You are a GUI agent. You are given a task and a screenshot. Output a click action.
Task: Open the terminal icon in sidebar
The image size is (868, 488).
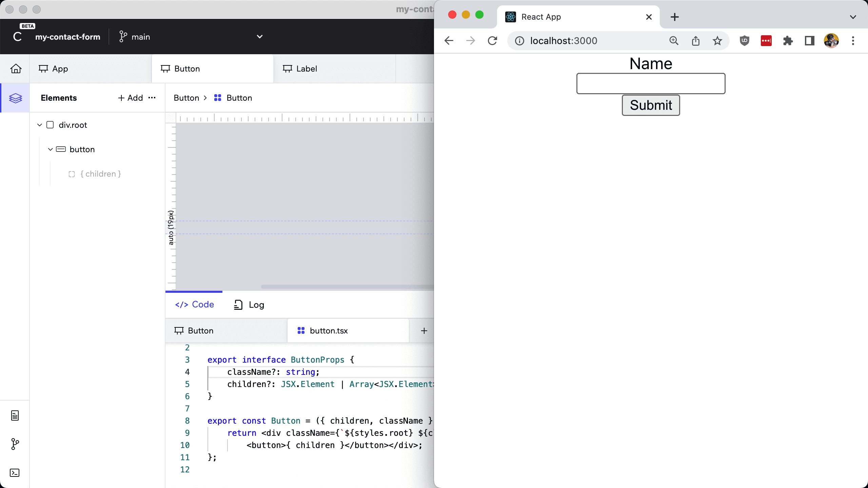pos(15,473)
